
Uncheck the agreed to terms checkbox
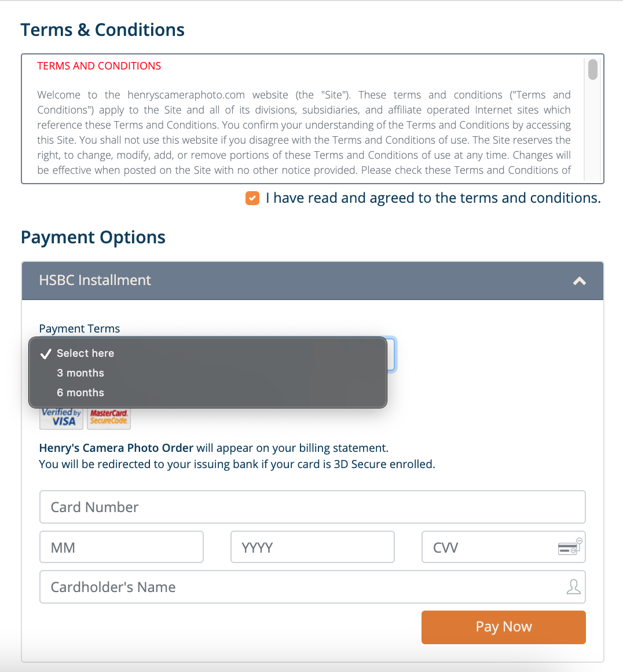[x=252, y=198]
